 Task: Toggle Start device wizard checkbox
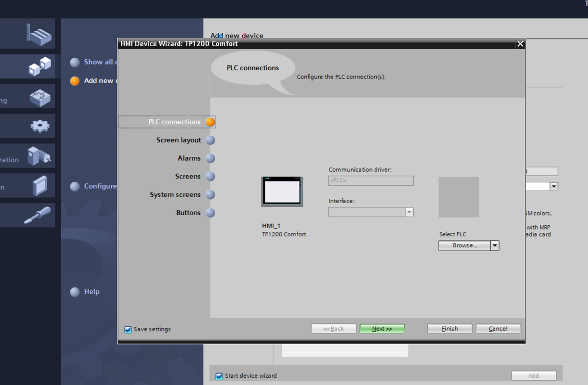219,376
